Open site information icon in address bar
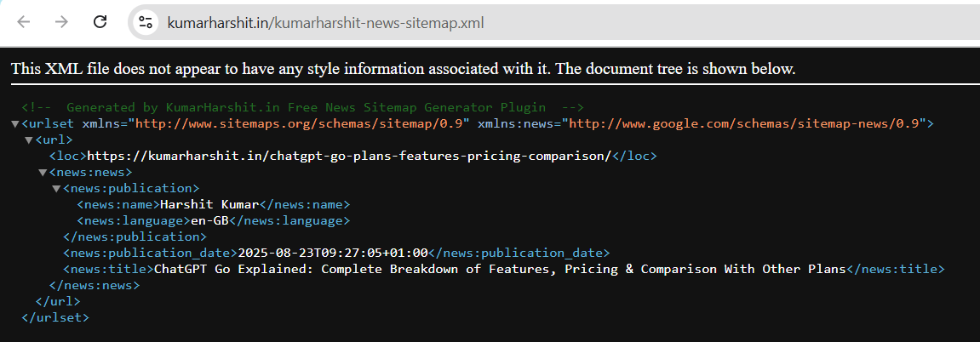Image resolution: width=980 pixels, height=342 pixels. click(146, 23)
